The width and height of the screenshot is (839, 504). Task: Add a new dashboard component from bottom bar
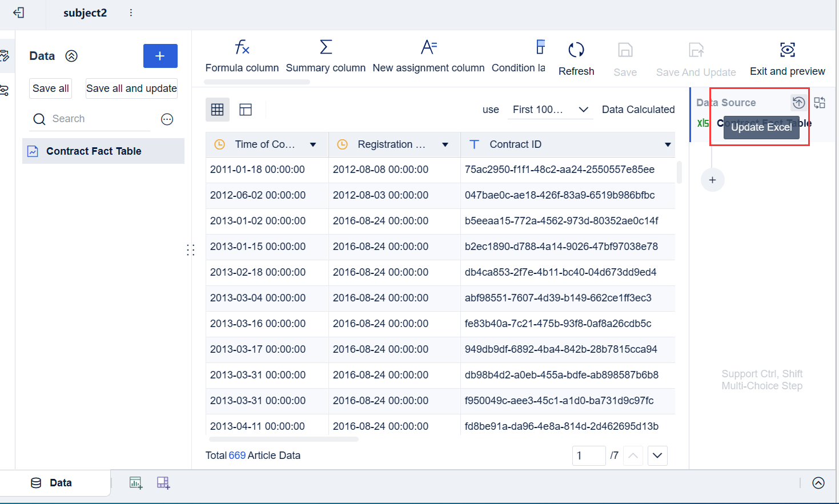pos(163,482)
